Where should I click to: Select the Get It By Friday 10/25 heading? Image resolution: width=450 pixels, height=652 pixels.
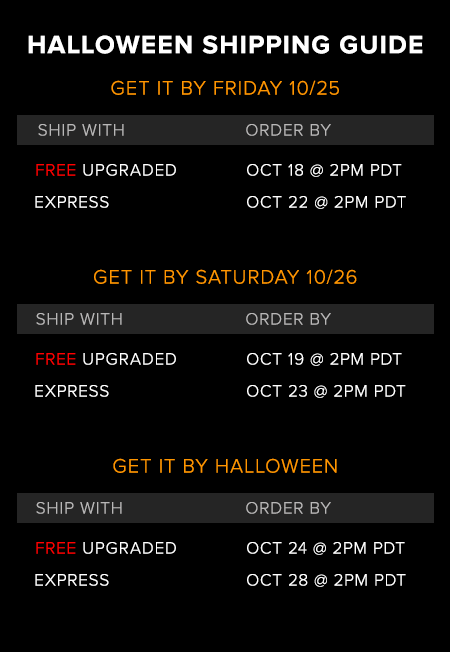tap(225, 89)
